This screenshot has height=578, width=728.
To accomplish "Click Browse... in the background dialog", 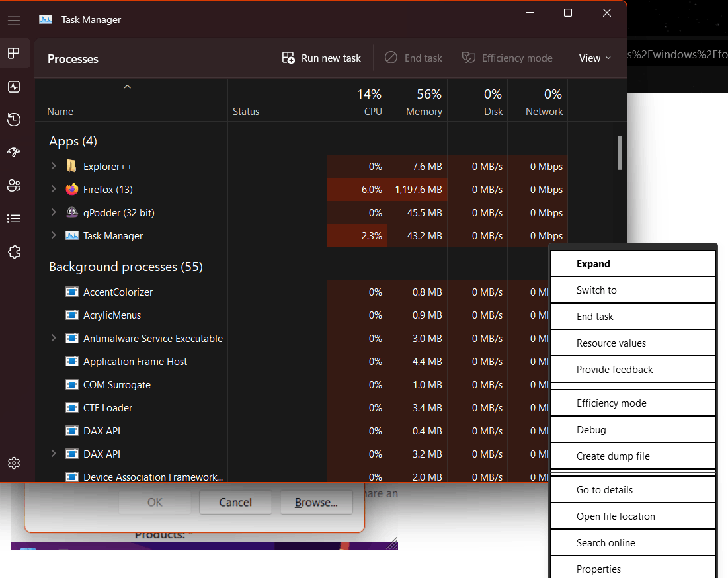I will [316, 503].
